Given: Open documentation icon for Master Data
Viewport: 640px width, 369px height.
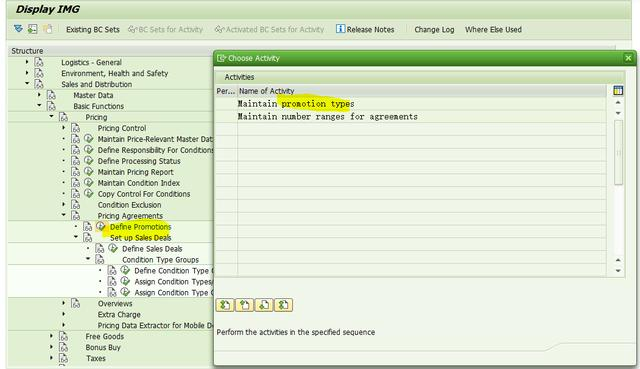Looking at the screenshot, I should coord(51,95).
